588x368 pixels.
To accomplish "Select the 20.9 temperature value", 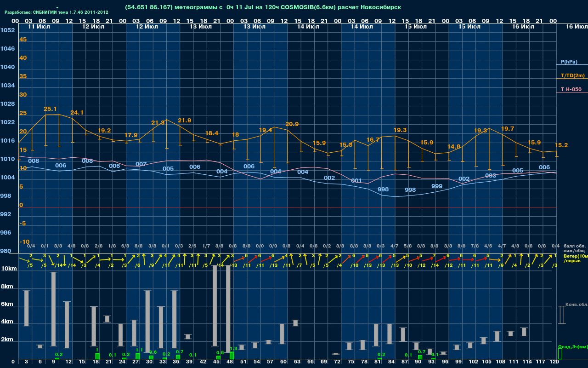I will (x=292, y=124).
